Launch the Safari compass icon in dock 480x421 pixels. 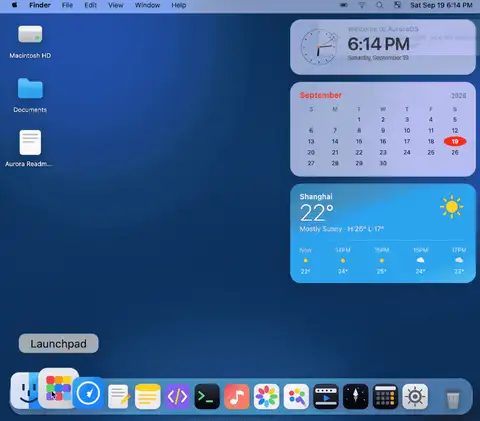point(88,394)
